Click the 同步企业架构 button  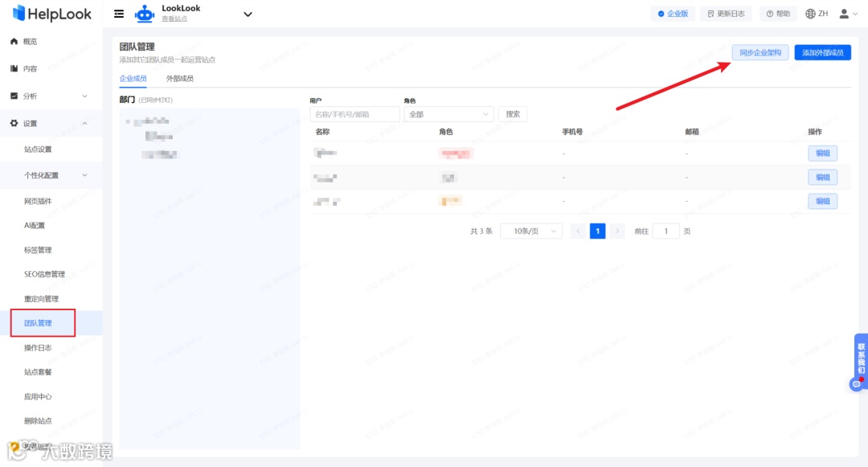point(759,51)
